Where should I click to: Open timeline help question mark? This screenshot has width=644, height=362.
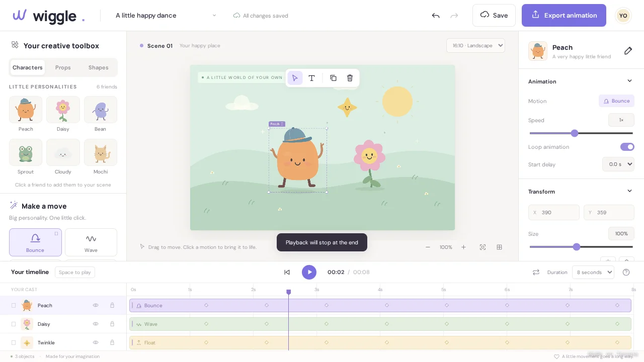click(626, 272)
